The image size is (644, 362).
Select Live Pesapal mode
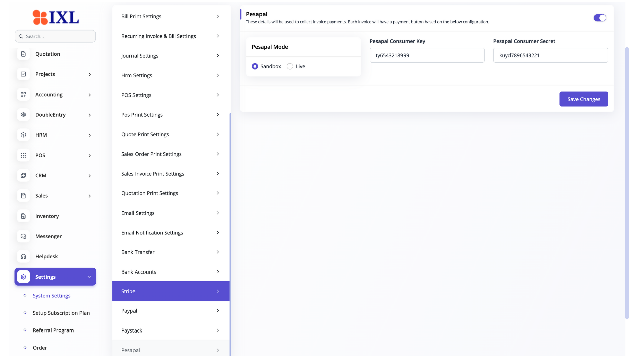[x=290, y=66]
